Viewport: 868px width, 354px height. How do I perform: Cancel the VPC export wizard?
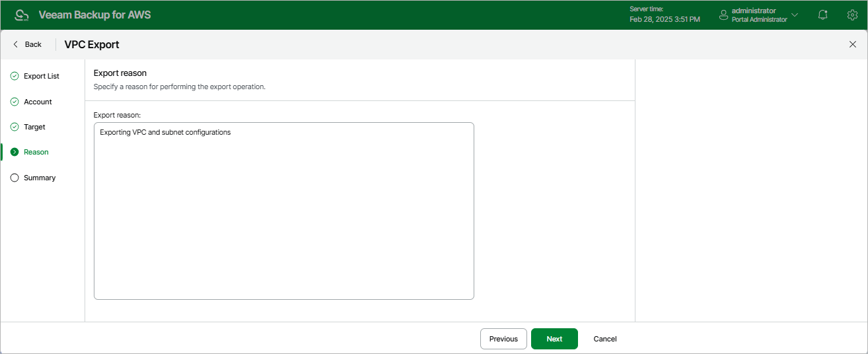(x=605, y=339)
